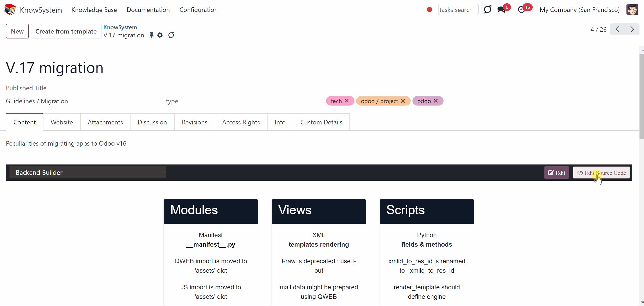Click the '__manifest__.py' bold text
This screenshot has width=644, height=306.
[211, 244]
